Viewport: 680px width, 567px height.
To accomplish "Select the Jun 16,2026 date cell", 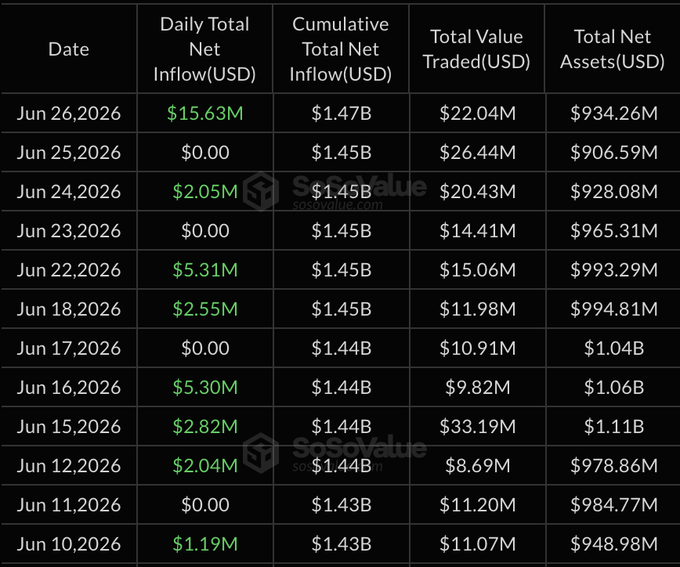I will pos(69,387).
